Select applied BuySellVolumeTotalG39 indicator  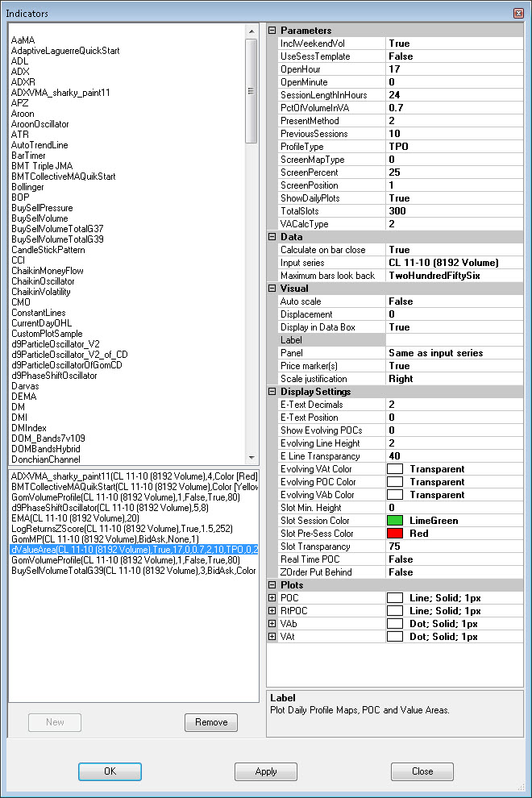(x=133, y=571)
